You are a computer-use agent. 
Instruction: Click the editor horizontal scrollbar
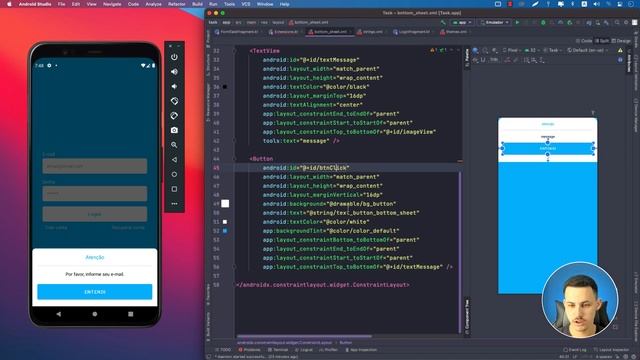tap(304, 337)
